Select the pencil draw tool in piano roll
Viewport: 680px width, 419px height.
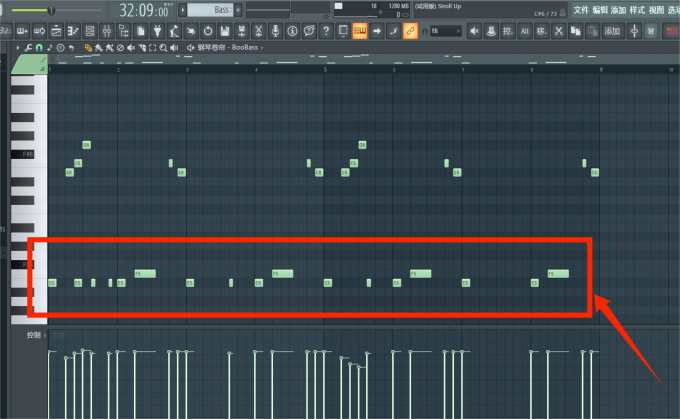point(88,48)
